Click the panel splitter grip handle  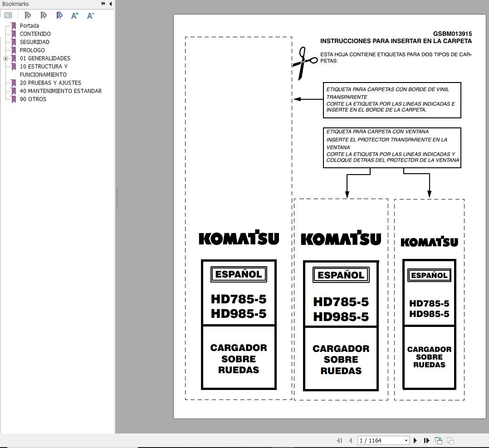[x=117, y=199]
